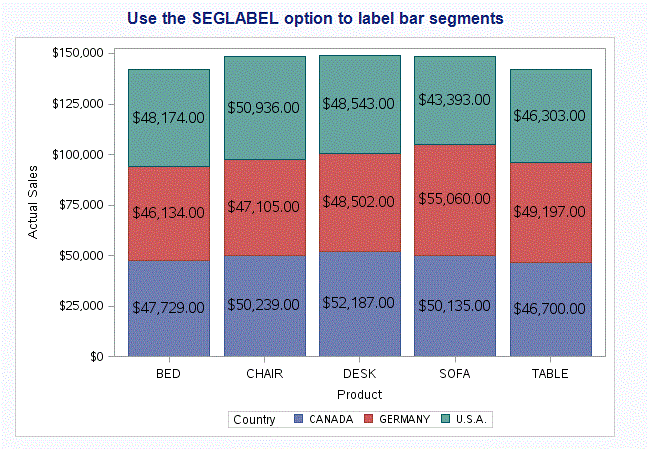Click the TABLE Germany segment $49,197.00
Viewport: 649px width, 449px height.
(550, 212)
